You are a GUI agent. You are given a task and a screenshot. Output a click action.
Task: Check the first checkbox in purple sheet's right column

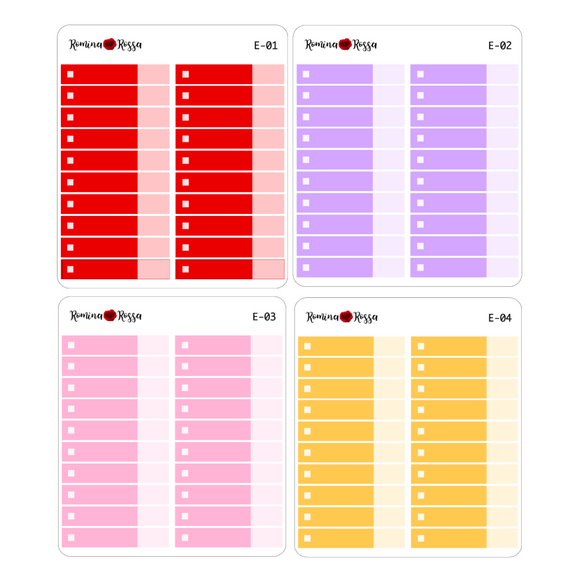420,74
